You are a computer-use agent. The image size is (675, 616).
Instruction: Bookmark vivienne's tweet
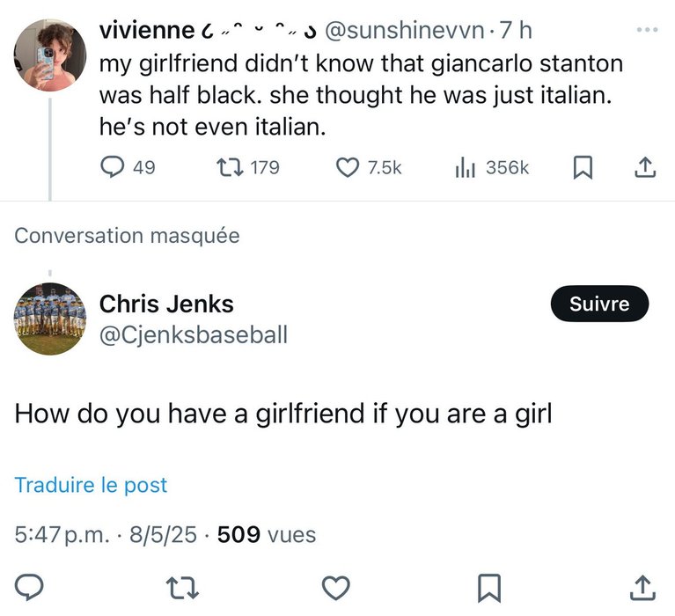[x=583, y=167]
